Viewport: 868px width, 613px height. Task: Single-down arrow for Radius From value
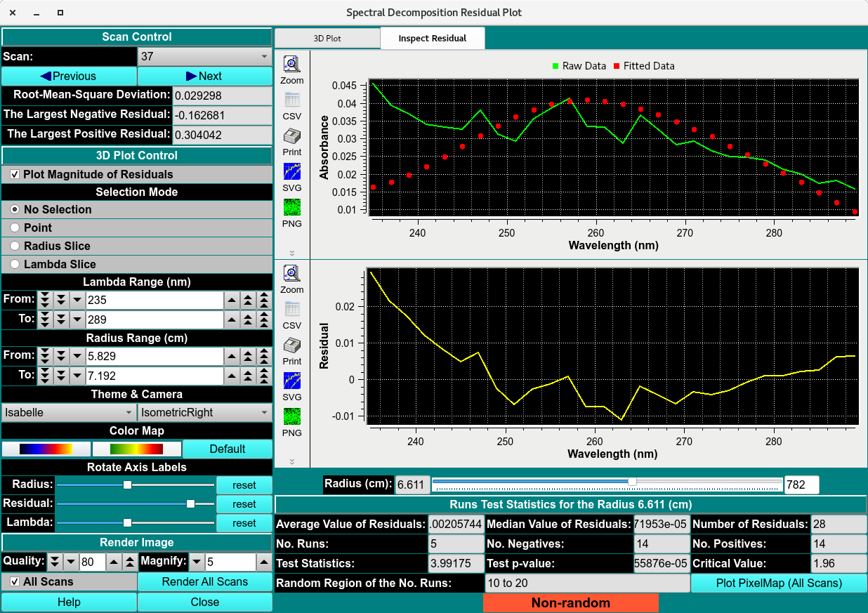(77, 357)
